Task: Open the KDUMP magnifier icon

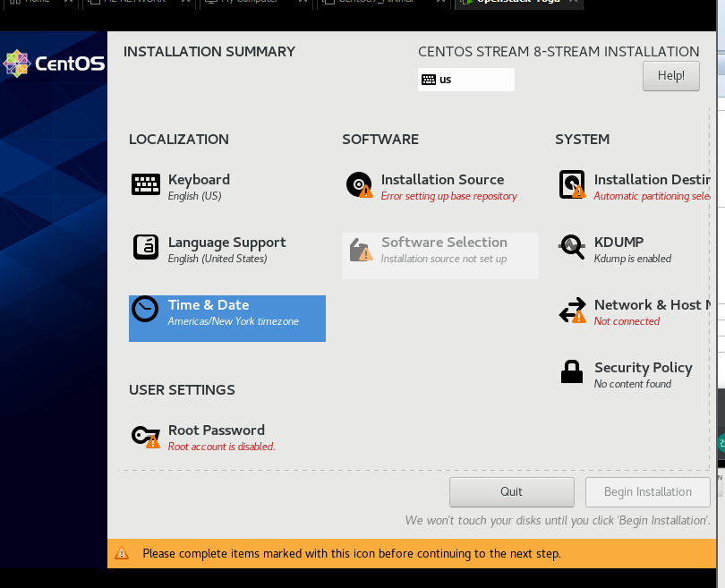Action: (x=572, y=247)
